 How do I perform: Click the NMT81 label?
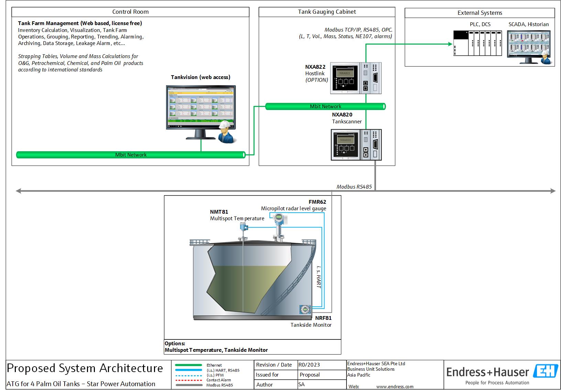tap(219, 212)
